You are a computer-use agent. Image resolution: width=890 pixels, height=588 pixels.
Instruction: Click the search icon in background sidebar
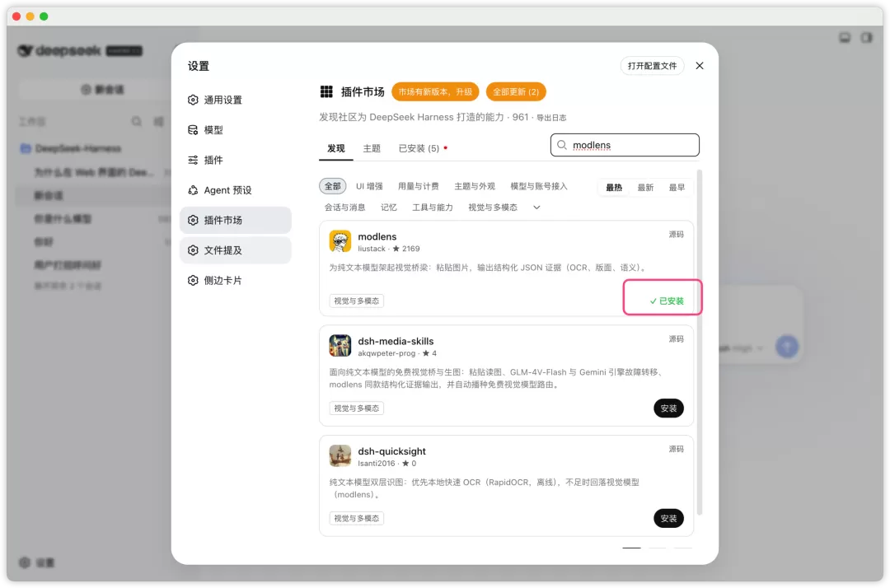tap(136, 121)
